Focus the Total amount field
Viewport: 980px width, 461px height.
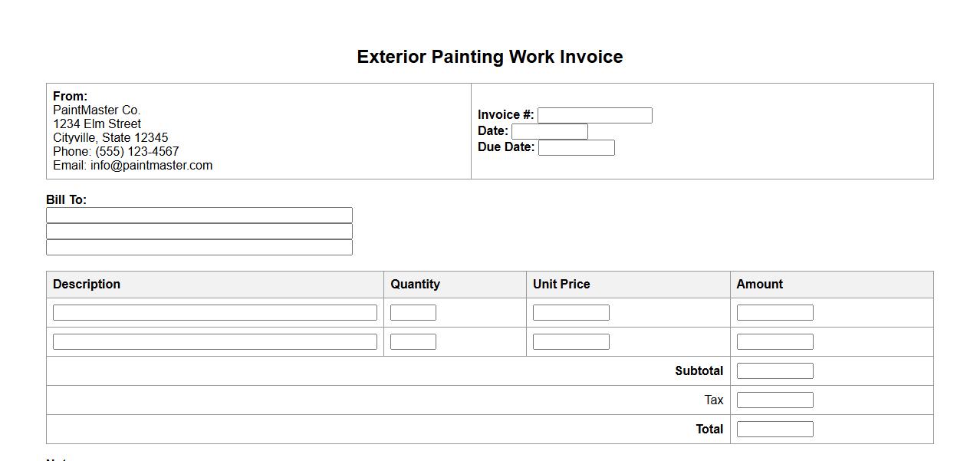click(x=774, y=430)
